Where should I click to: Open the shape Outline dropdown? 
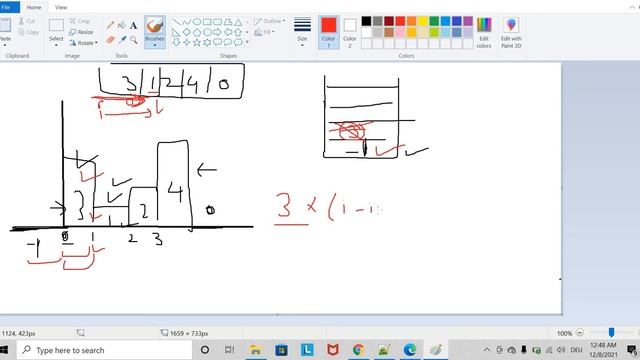coord(269,21)
